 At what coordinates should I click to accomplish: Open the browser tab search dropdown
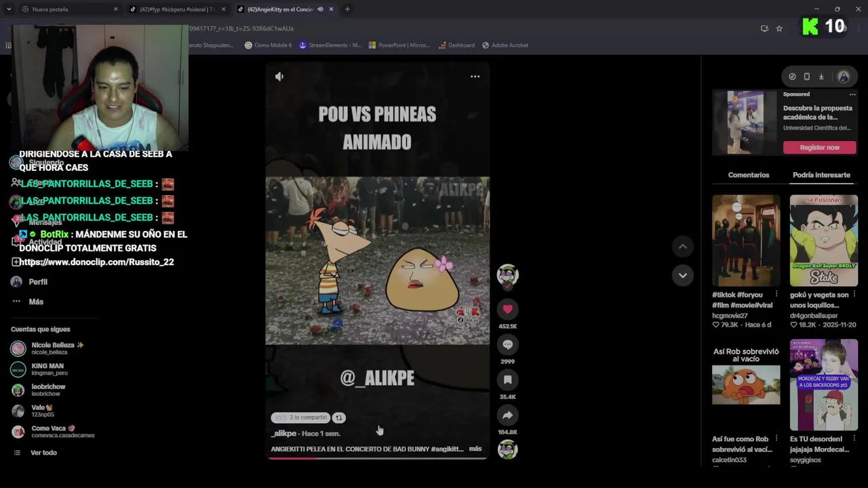(x=8, y=9)
